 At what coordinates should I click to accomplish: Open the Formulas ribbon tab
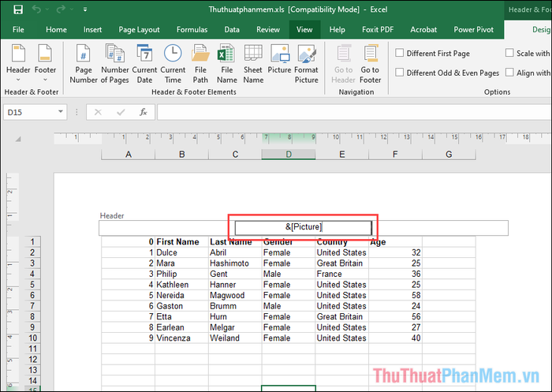click(x=192, y=30)
